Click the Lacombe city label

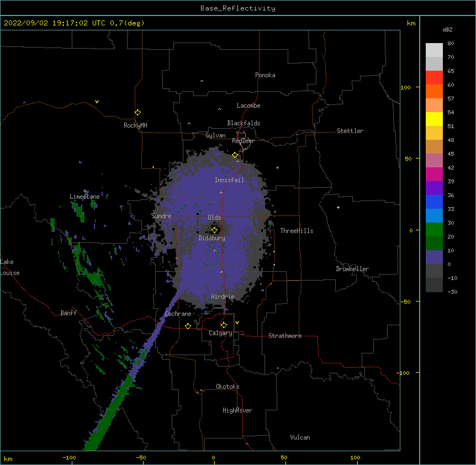[248, 105]
